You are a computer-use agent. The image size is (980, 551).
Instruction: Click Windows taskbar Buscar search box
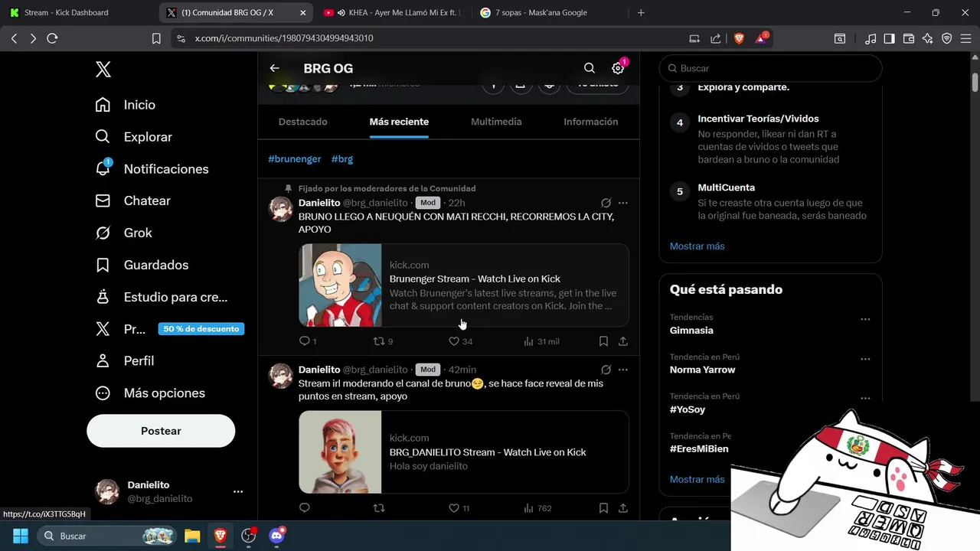tap(107, 536)
